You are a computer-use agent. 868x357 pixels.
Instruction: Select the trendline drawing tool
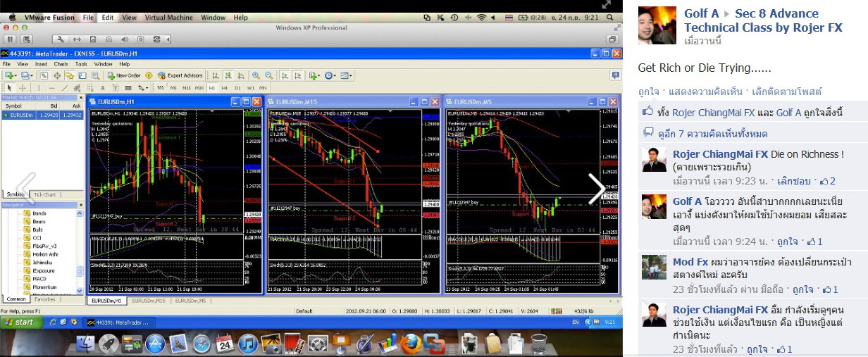tap(65, 88)
